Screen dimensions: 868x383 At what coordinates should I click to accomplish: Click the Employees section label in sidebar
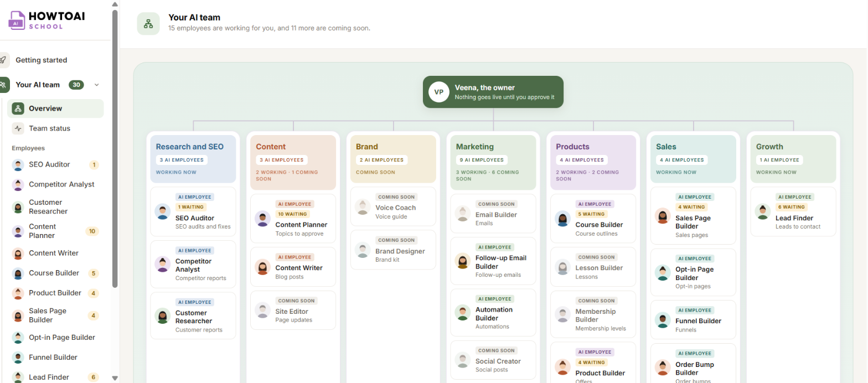pos(28,148)
